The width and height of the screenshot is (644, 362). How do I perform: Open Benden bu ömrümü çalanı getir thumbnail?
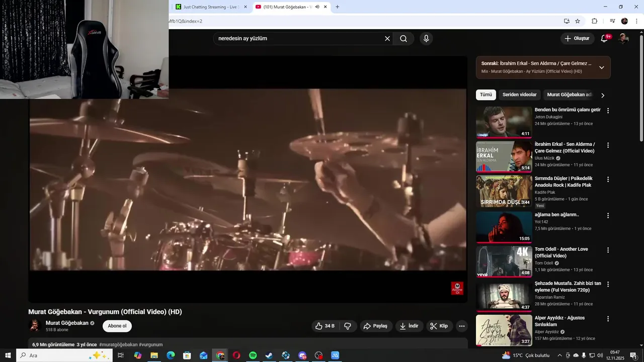point(504,122)
